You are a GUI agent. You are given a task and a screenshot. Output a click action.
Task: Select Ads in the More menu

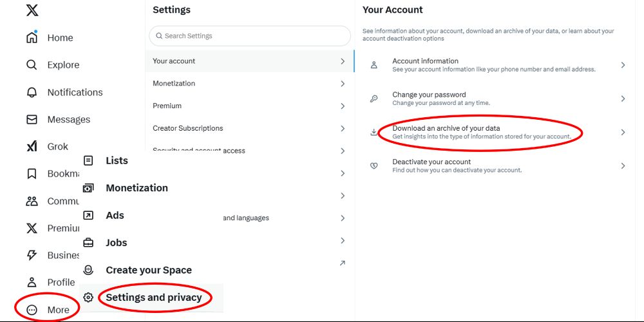115,215
